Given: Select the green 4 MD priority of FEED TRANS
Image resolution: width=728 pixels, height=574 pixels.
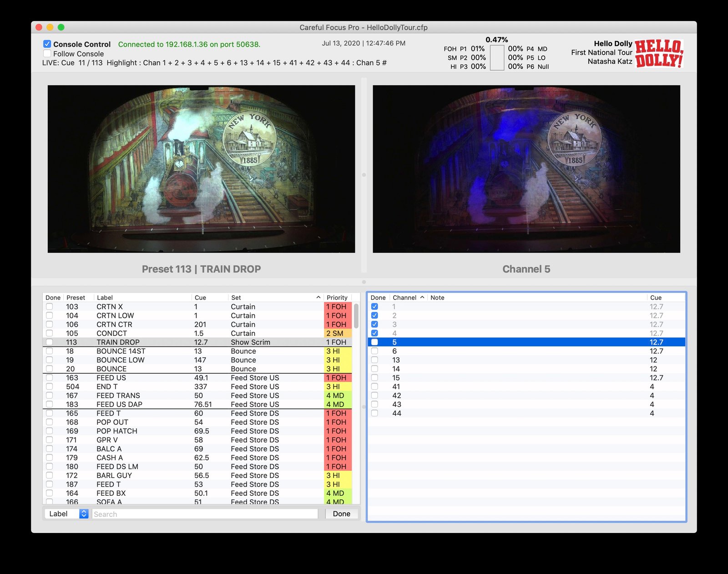Looking at the screenshot, I should tap(338, 395).
